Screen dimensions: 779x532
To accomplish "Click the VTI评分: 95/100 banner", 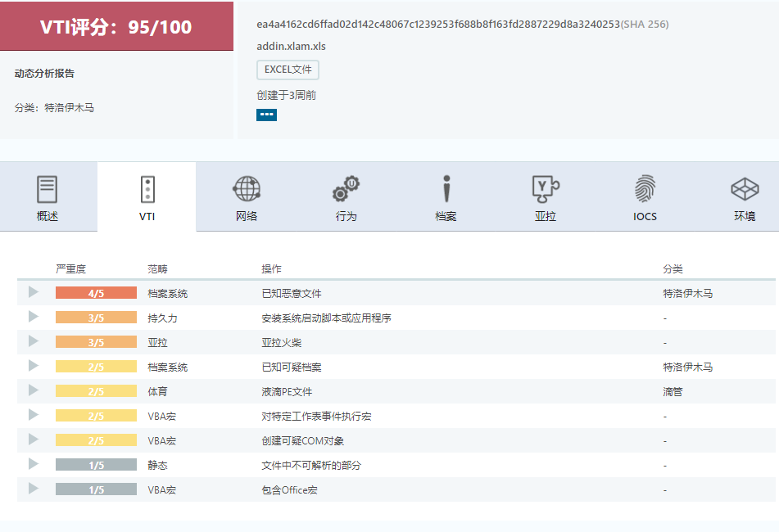I will pyautogui.click(x=116, y=26).
